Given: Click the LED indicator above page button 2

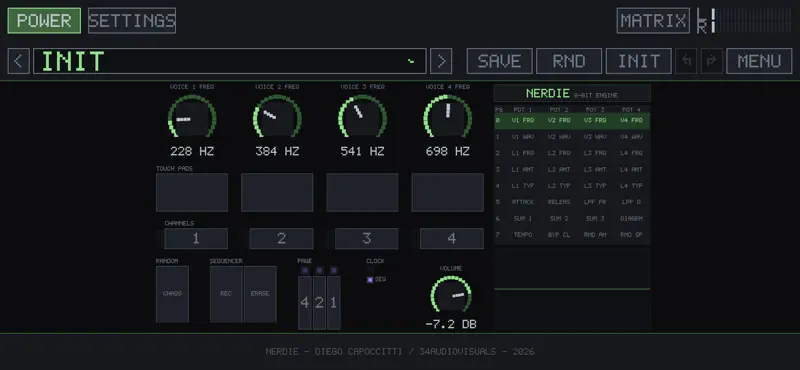Looking at the screenshot, I should pos(319,270).
